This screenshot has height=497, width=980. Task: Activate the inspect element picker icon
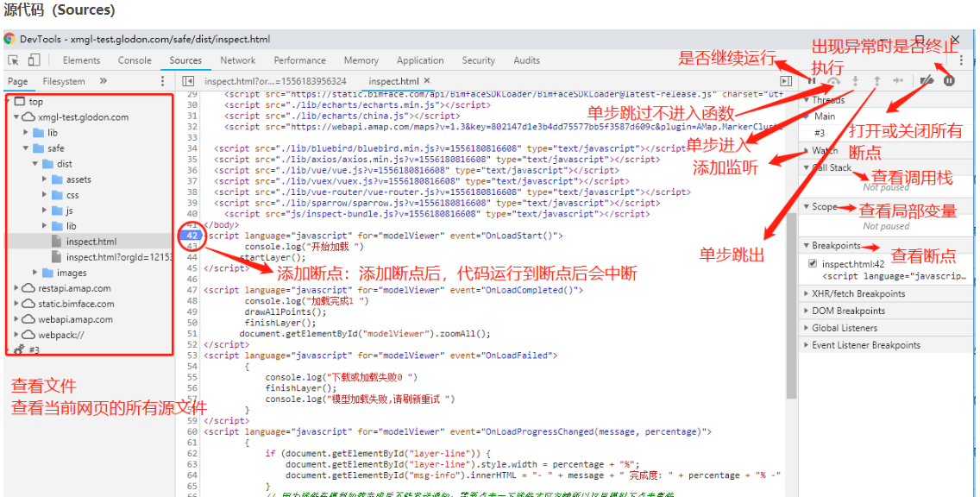(14, 60)
